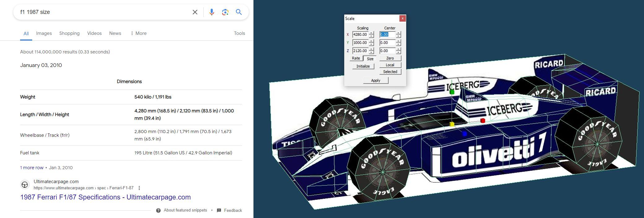644x218 pixels.
Task: Select the All results tab
Action: pos(26,33)
